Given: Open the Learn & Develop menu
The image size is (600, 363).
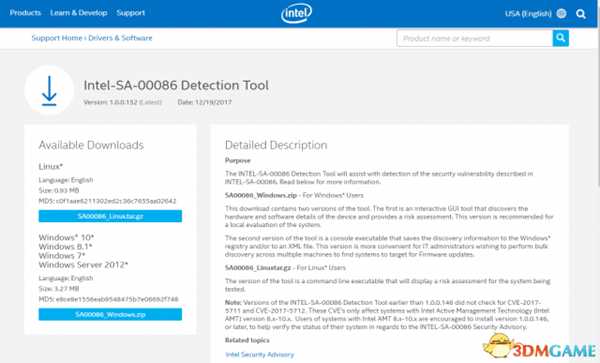Looking at the screenshot, I should pos(78,13).
